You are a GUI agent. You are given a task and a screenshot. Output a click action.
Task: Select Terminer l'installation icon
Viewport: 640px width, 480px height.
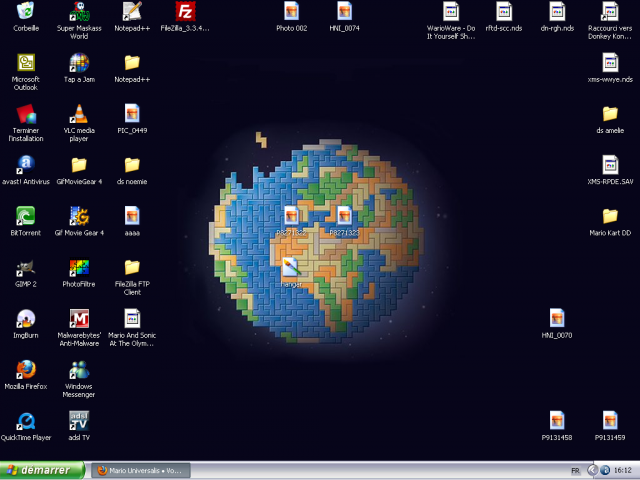tap(26, 114)
